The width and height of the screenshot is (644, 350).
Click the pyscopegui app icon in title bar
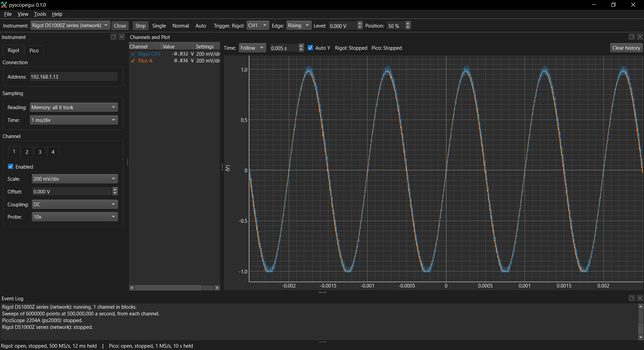coord(4,5)
